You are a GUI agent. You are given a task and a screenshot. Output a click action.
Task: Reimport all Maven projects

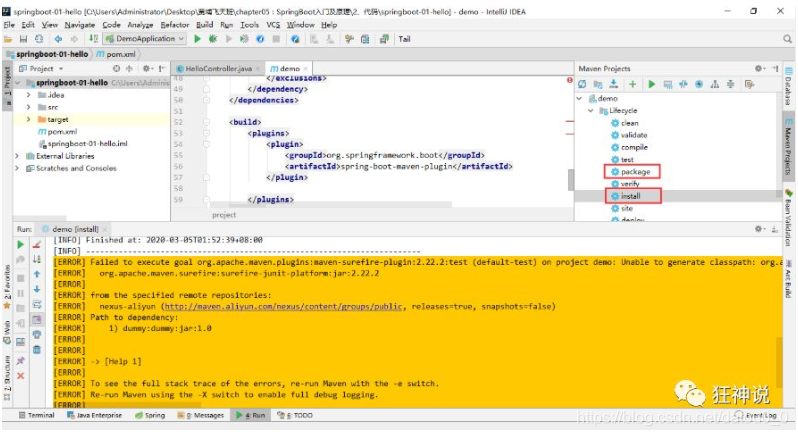[582, 84]
